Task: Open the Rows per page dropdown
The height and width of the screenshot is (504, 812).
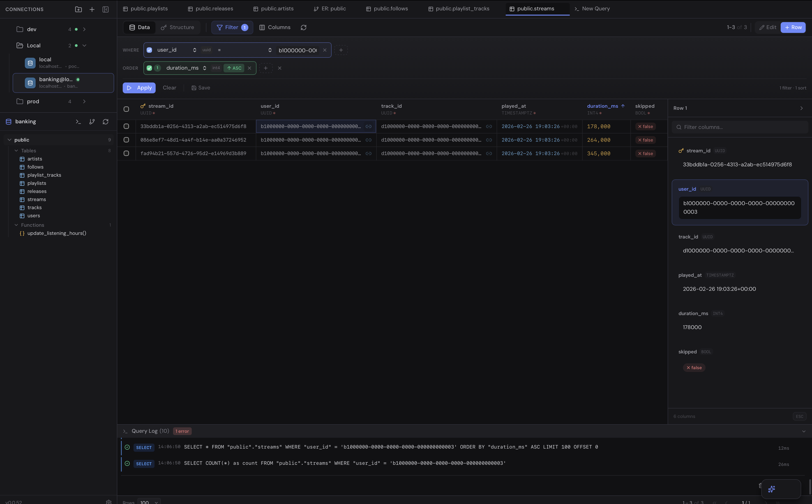Action: click(149, 502)
